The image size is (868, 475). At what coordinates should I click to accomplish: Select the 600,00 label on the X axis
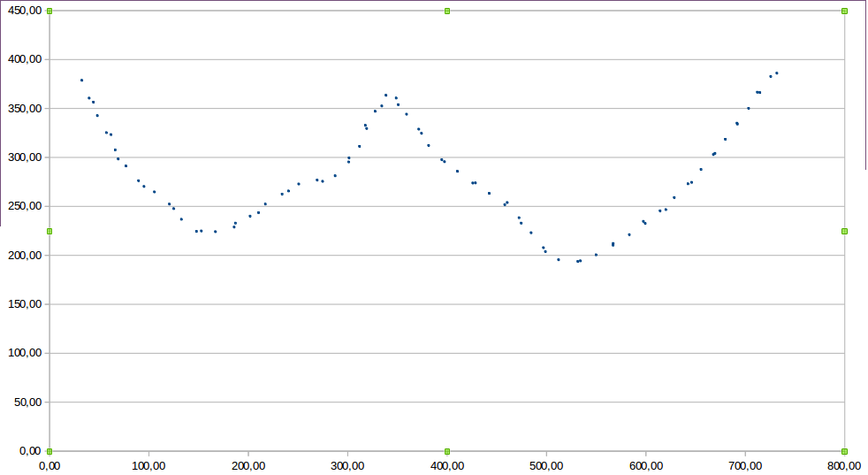[645, 465]
